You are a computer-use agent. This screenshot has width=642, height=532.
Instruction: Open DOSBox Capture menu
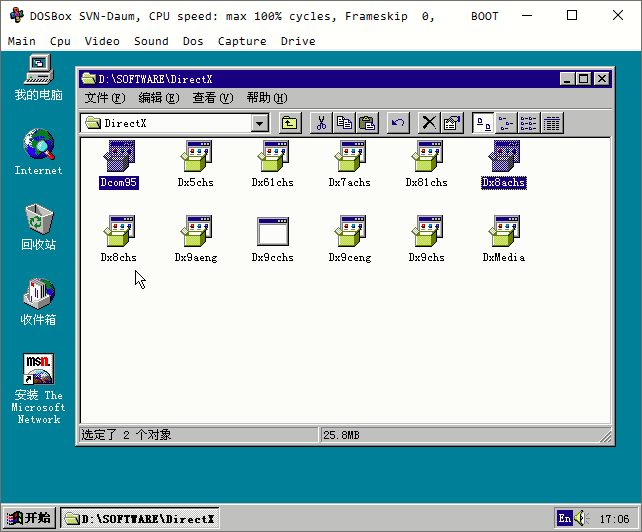coord(242,41)
